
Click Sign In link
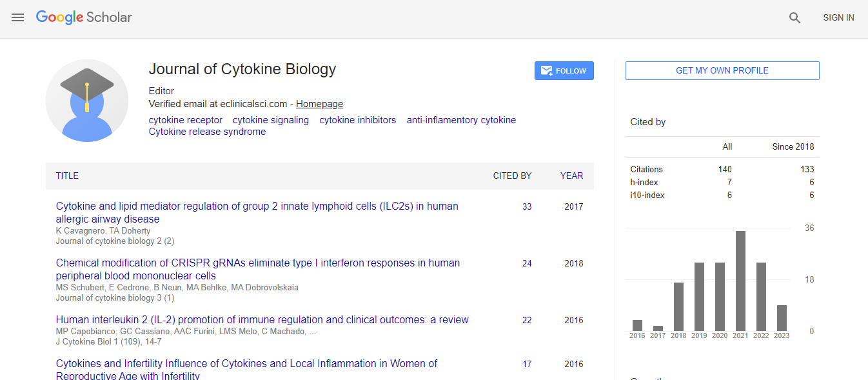tap(838, 18)
